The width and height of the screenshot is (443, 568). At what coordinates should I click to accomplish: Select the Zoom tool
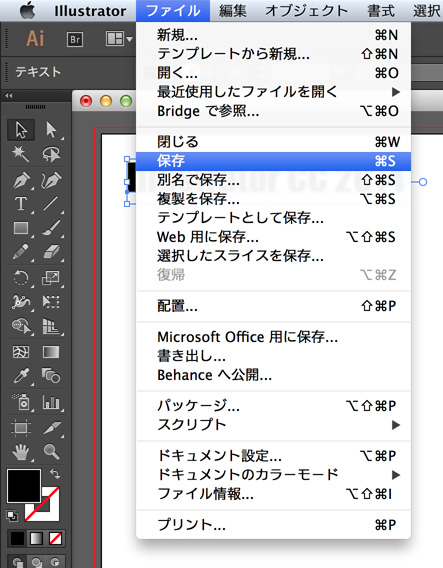coord(51,452)
